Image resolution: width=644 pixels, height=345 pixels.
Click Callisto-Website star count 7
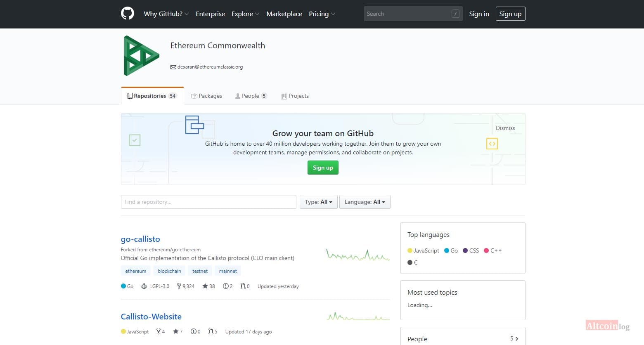click(x=178, y=331)
